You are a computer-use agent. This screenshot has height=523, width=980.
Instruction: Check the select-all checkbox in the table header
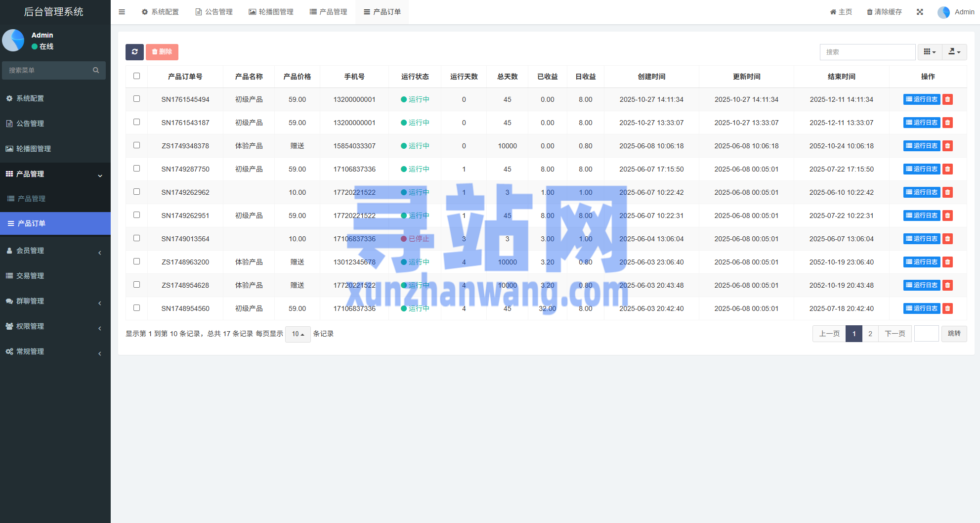point(137,76)
